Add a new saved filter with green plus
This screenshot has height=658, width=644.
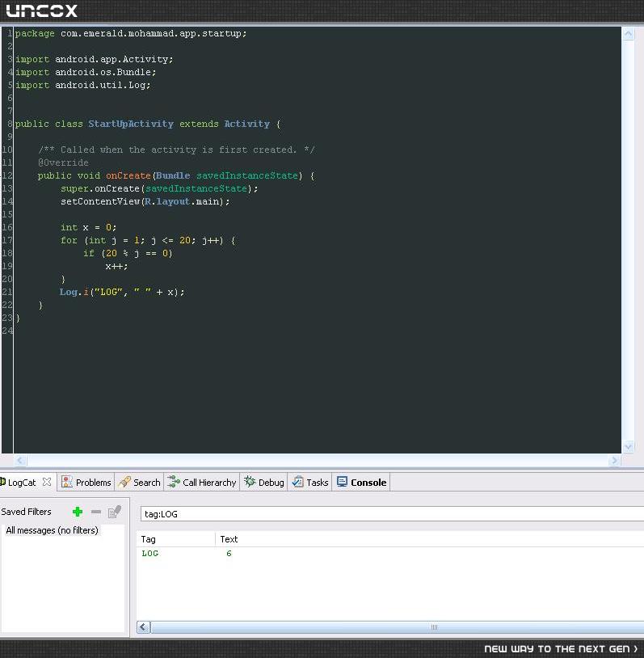pyautogui.click(x=78, y=512)
